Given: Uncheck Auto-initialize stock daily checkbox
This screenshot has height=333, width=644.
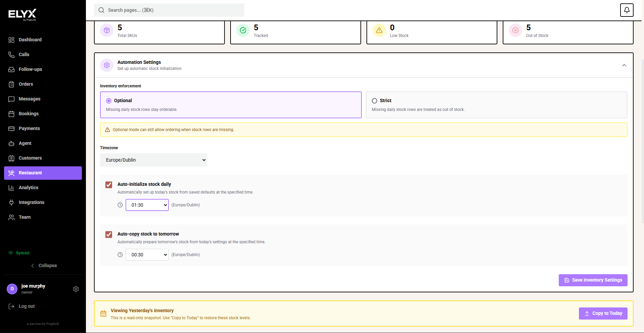Looking at the screenshot, I should (x=109, y=185).
